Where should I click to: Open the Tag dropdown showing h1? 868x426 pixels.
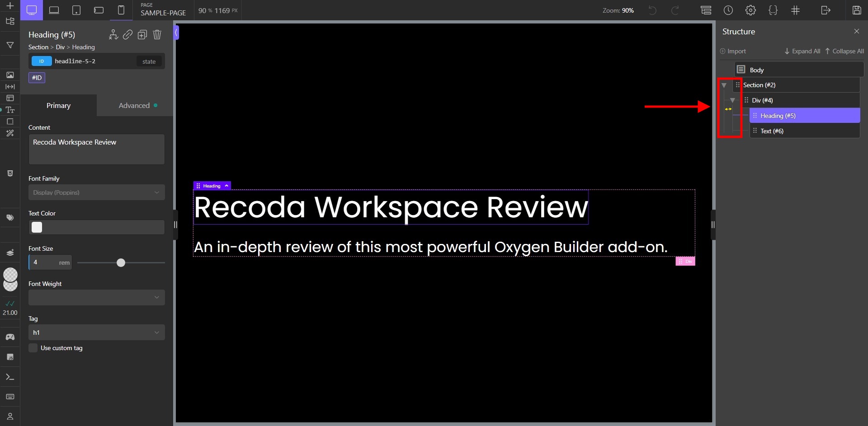point(96,332)
